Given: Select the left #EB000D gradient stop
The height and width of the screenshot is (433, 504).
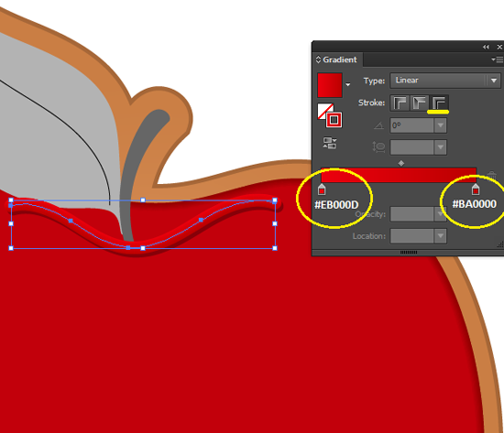Looking at the screenshot, I should coord(322,189).
